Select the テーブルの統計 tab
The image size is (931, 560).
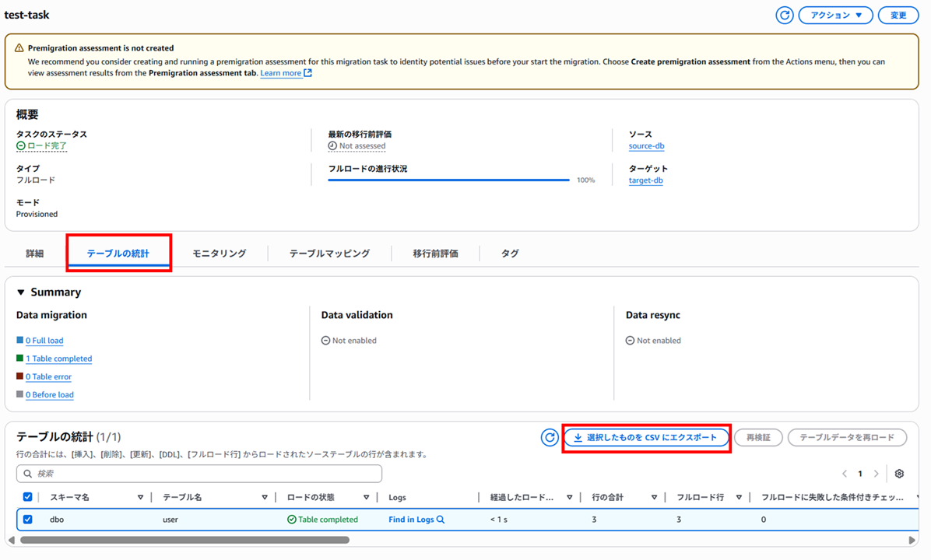point(118,254)
